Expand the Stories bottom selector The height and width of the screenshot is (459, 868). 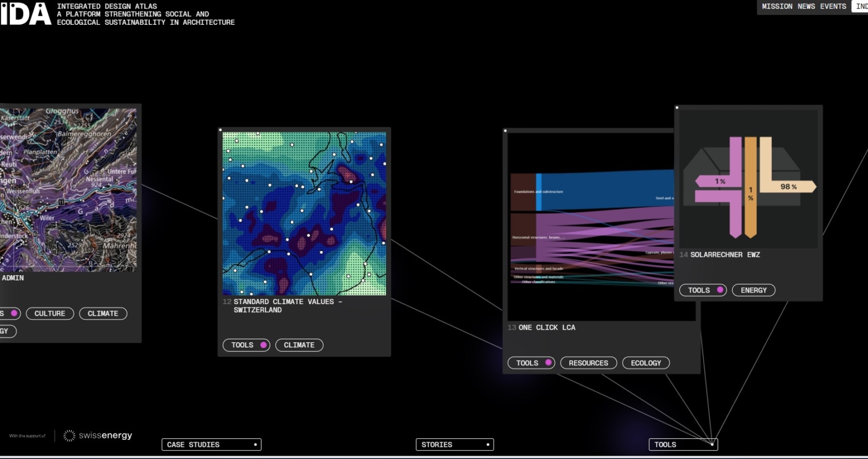point(454,445)
